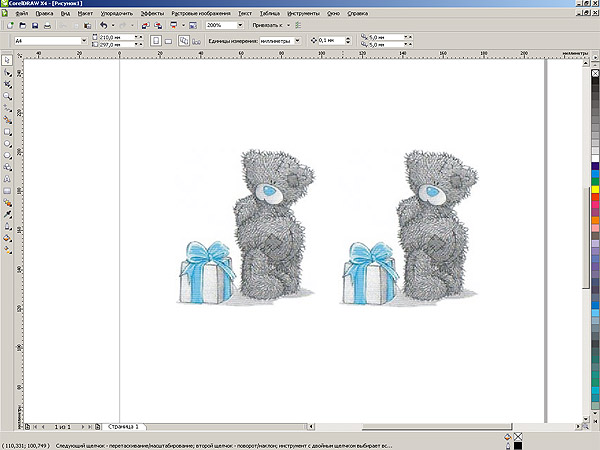Screen dimensions: 600x450
Task: Click the horizontal scrollbar thumb
Action: point(437,426)
